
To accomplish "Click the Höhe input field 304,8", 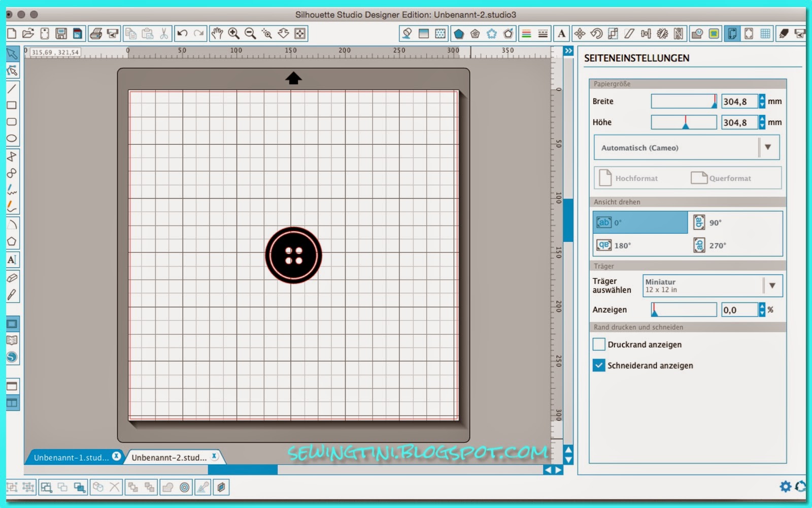I will [739, 122].
